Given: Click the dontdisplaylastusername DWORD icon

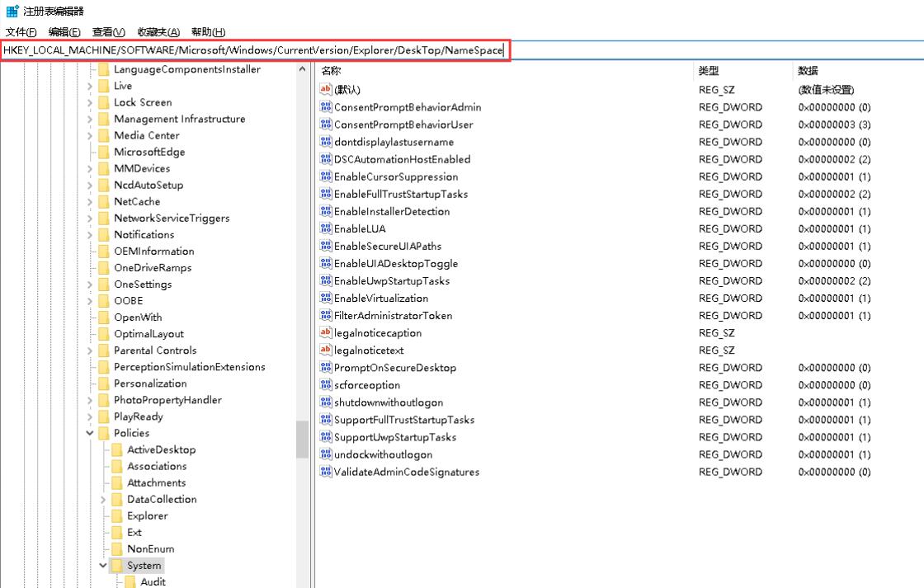Looking at the screenshot, I should (325, 141).
